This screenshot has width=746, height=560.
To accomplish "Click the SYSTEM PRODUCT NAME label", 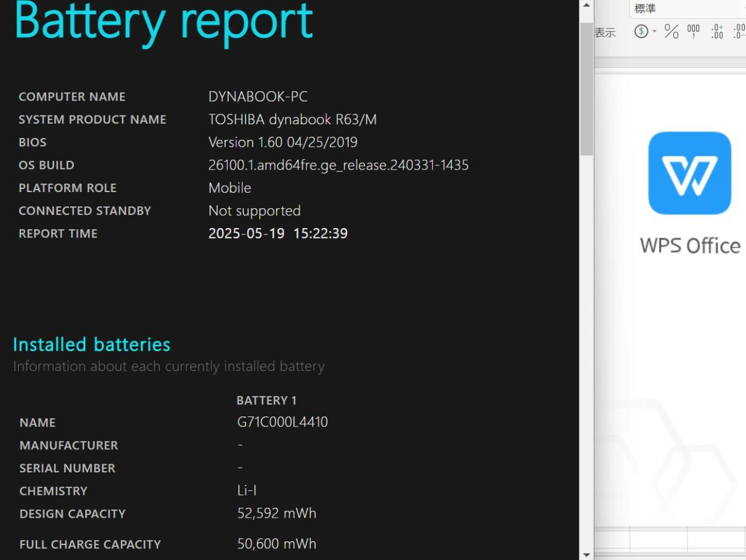I will point(93,120).
